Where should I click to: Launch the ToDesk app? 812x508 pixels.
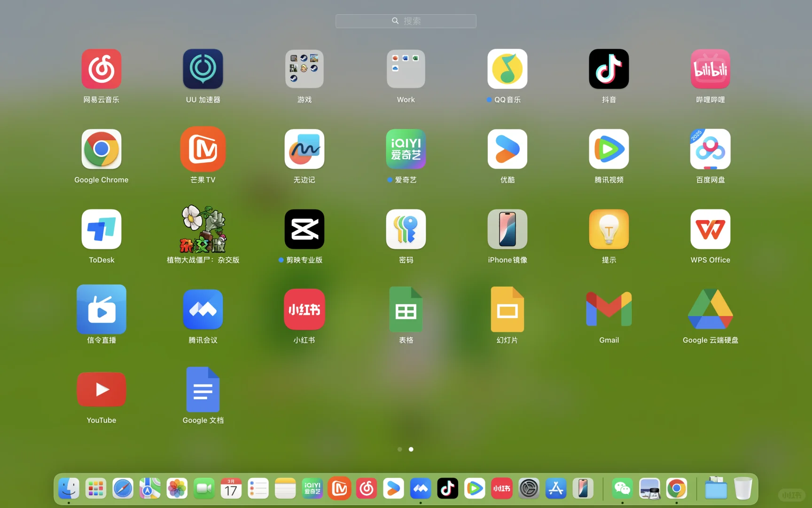(101, 229)
